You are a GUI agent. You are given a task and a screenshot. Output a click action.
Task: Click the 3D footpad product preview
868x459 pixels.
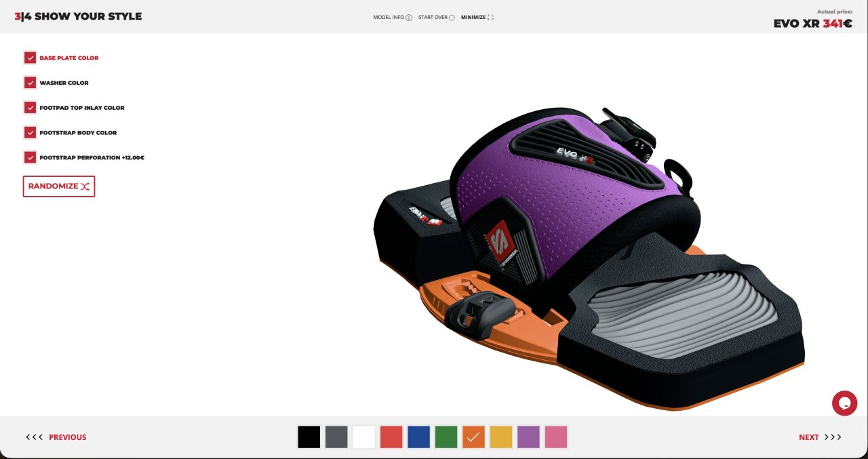click(x=589, y=258)
